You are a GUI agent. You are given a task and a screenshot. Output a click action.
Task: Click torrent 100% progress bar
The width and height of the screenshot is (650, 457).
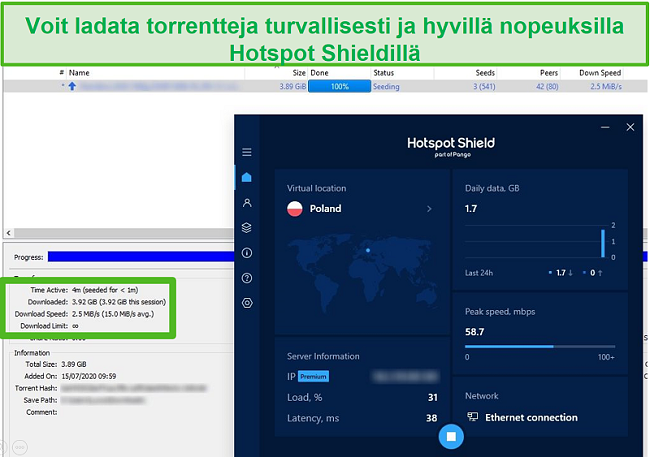click(340, 86)
